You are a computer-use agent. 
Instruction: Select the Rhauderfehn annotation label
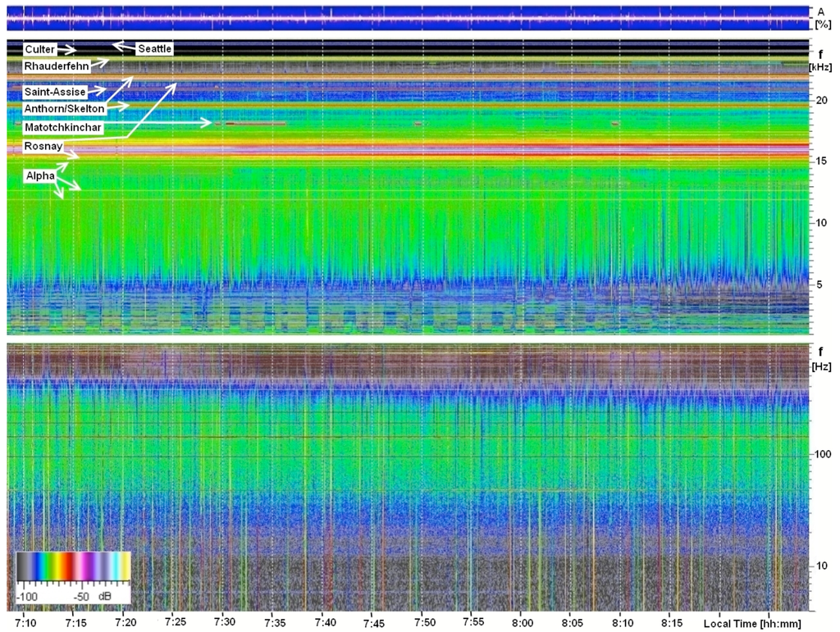55,65
